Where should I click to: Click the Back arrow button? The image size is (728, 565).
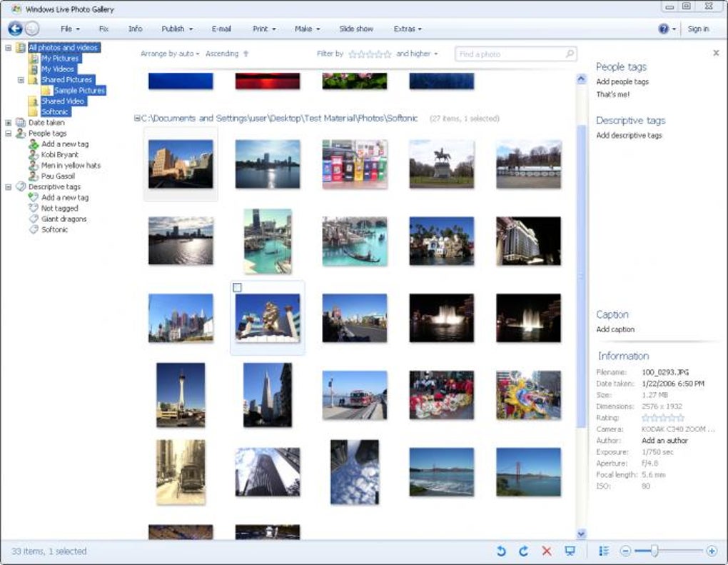15,29
